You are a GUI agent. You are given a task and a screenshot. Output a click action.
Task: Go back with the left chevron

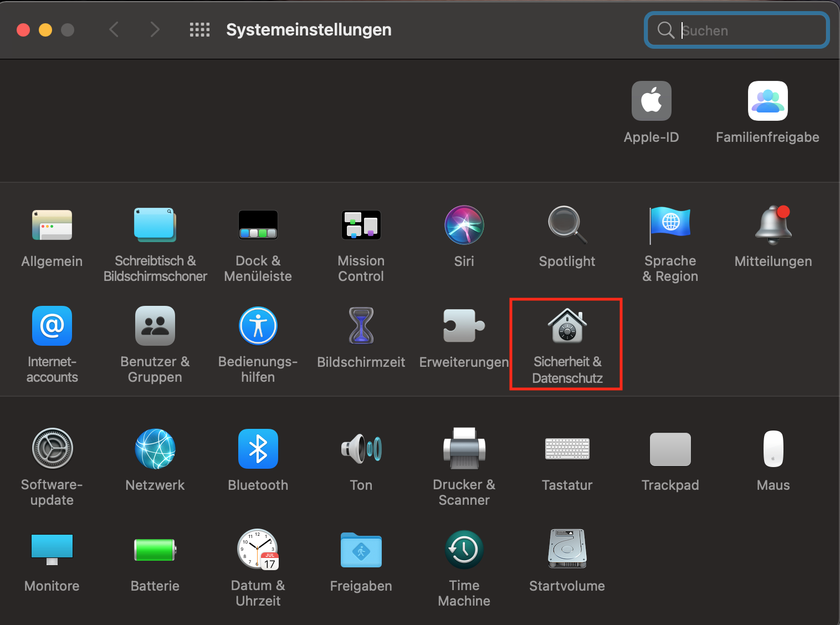pos(114,29)
